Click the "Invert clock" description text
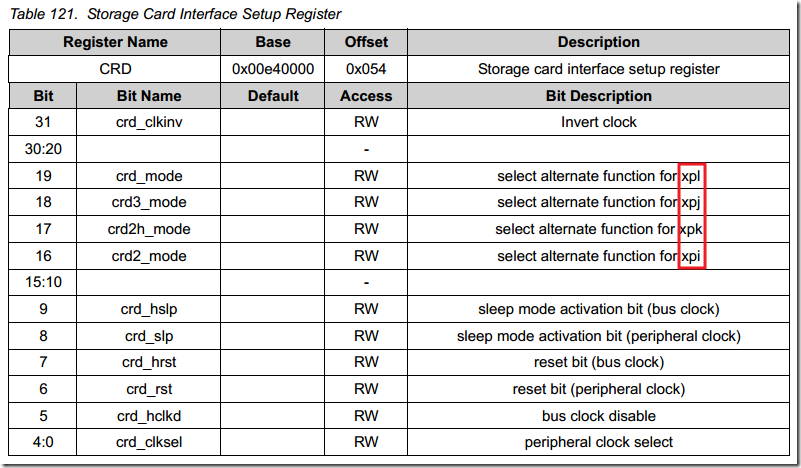 point(598,122)
